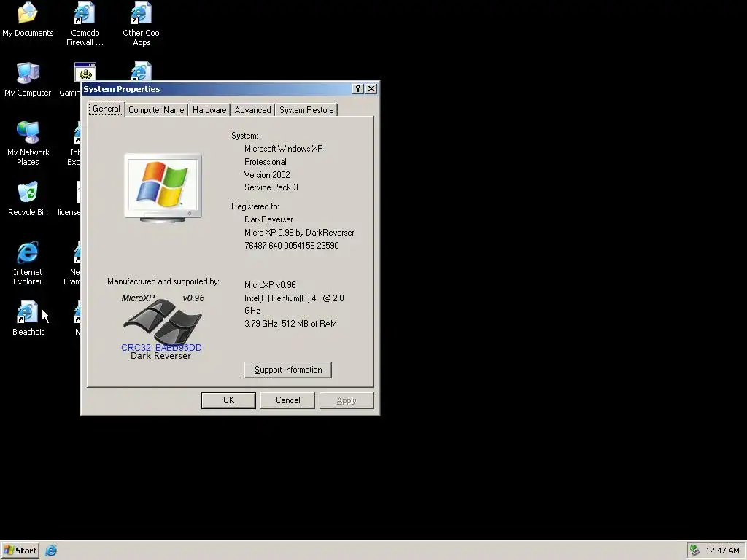Click 'Micro XP 0.96 by DarkReverser' text

point(299,233)
